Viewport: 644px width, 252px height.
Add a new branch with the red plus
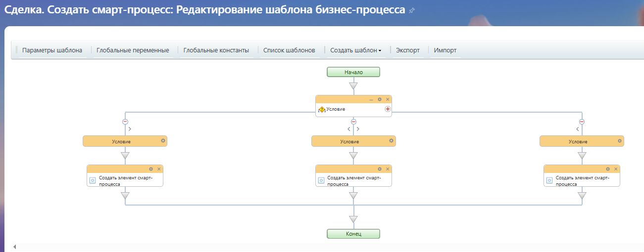point(388,109)
